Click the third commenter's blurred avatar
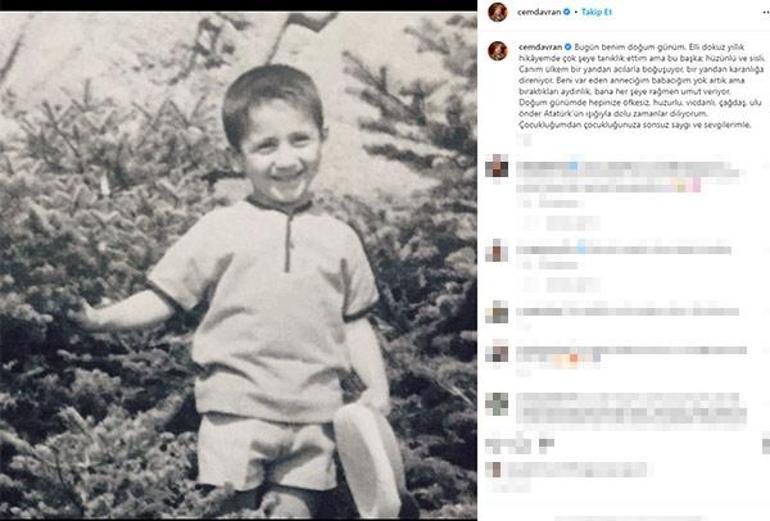 [x=496, y=312]
